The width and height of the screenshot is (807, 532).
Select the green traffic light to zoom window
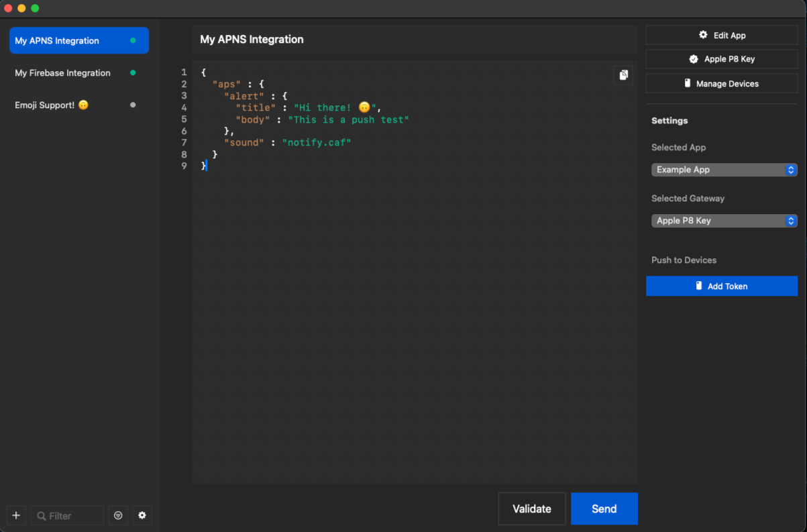tap(34, 8)
